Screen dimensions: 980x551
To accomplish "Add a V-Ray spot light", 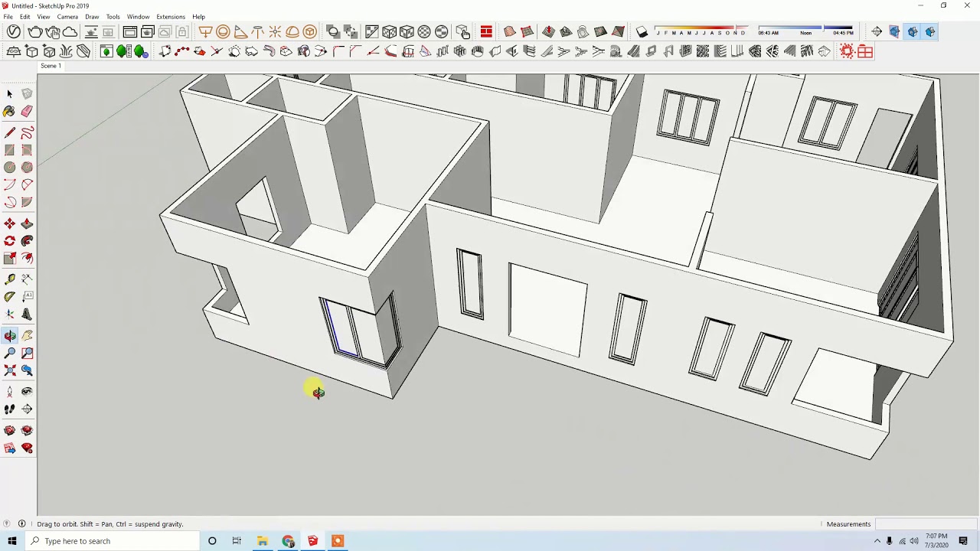I will pyautogui.click(x=240, y=31).
